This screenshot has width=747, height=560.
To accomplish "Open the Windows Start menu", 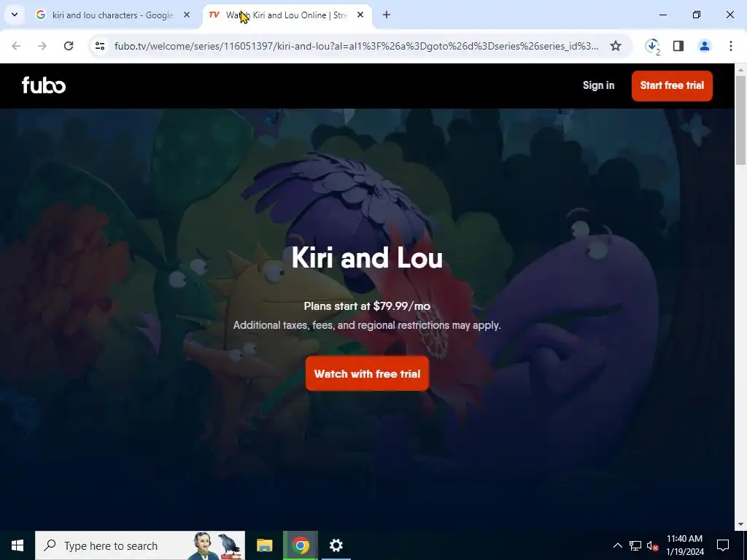I will 18,545.
